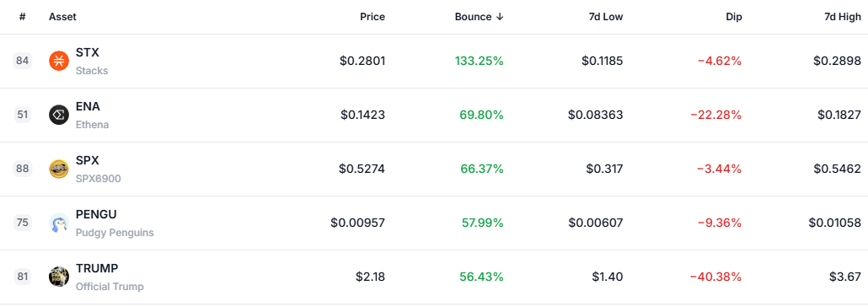Click the Official Trump coin icon
868x307 pixels.
[59, 277]
